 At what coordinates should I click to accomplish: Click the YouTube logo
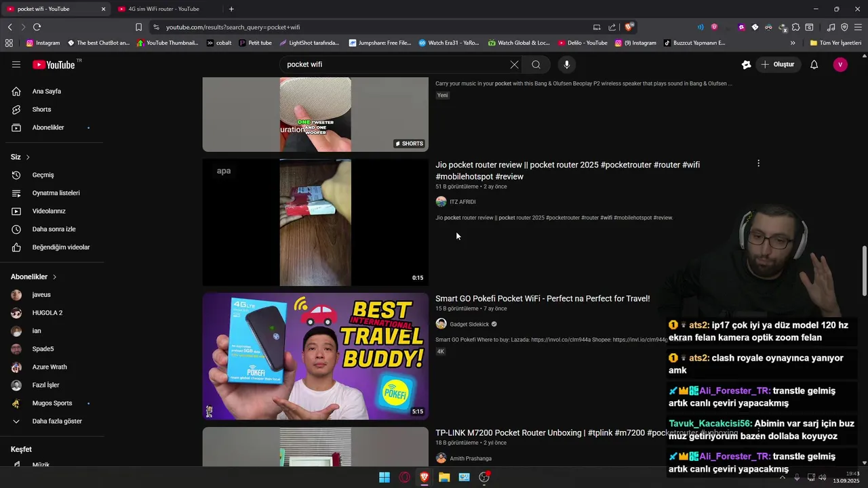point(54,64)
